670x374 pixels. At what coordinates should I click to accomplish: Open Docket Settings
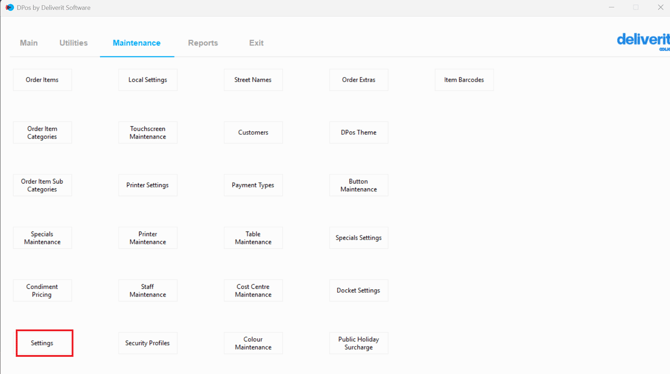point(359,291)
